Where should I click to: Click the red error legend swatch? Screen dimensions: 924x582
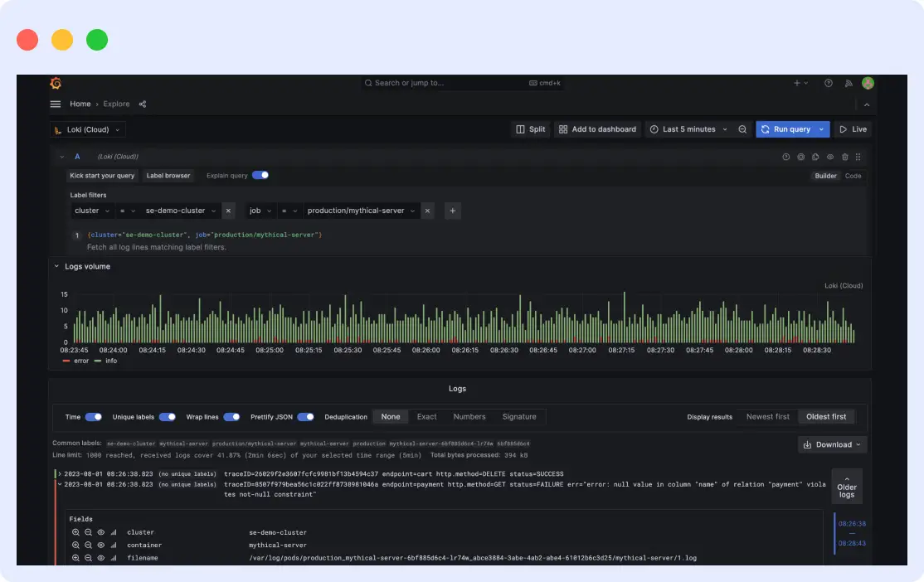pos(68,361)
